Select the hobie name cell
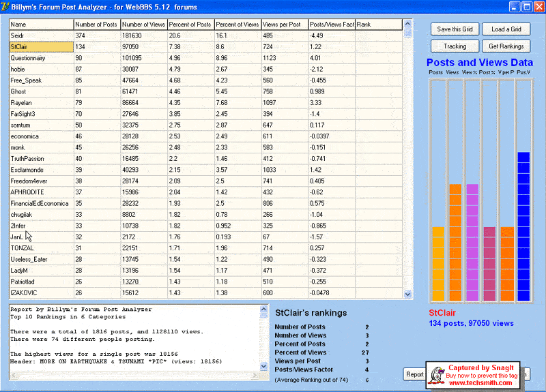Viewport: 546px width, 392px height. 42,70
